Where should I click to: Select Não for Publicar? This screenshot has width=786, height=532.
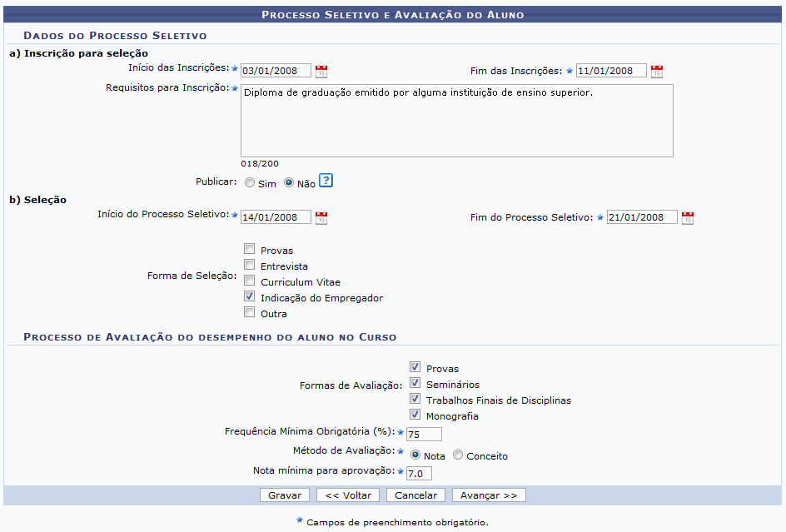289,183
